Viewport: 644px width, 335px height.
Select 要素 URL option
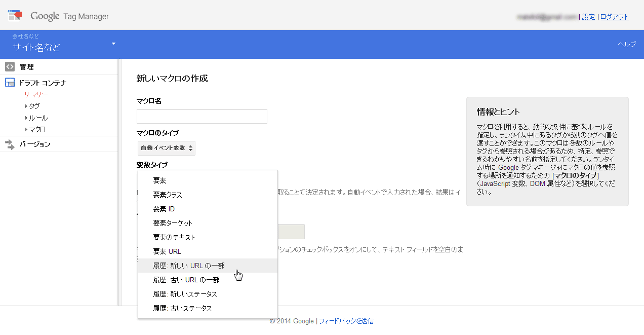(x=208, y=251)
